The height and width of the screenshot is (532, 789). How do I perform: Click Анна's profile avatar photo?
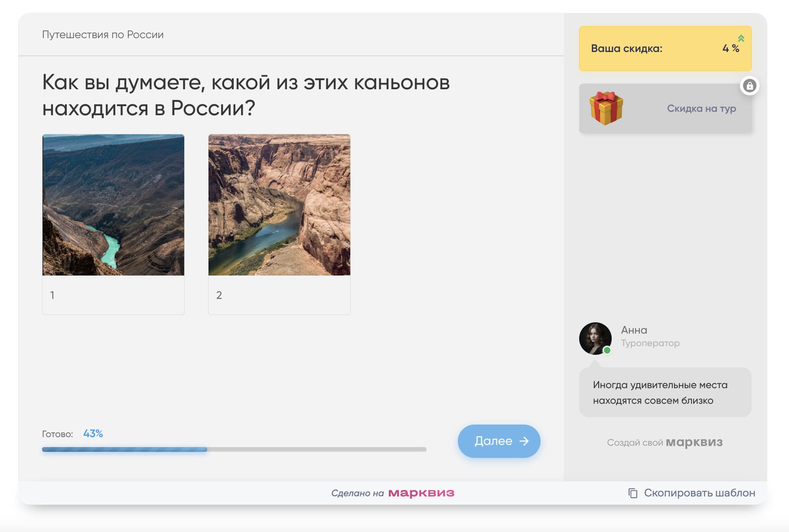point(596,338)
